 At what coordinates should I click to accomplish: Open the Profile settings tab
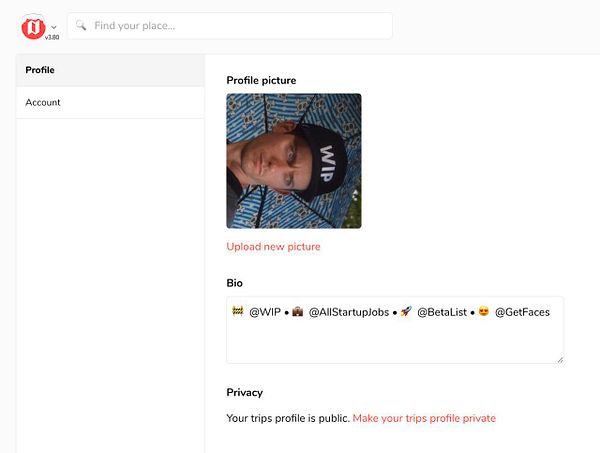40,70
